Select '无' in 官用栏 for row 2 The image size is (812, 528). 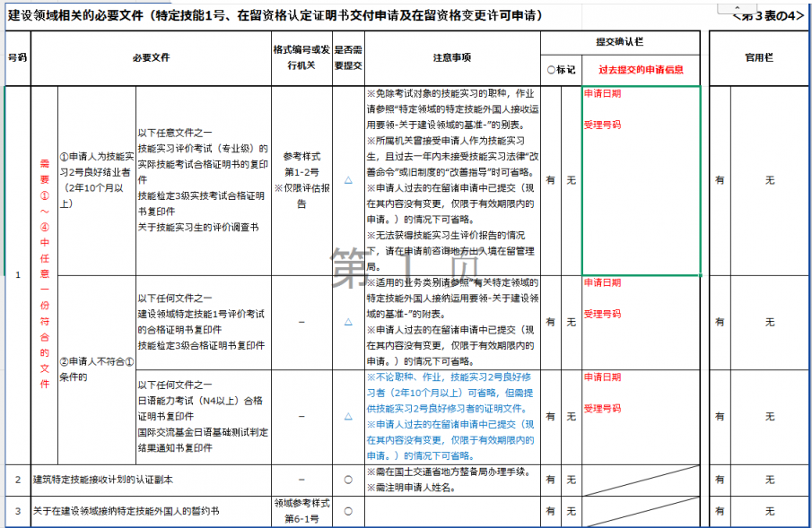point(769,480)
